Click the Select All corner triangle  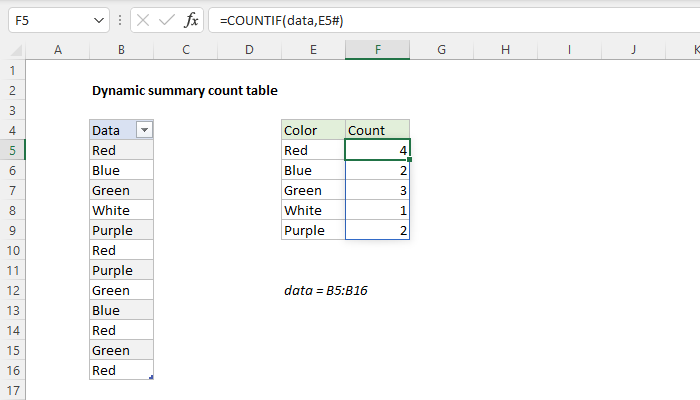(13, 50)
